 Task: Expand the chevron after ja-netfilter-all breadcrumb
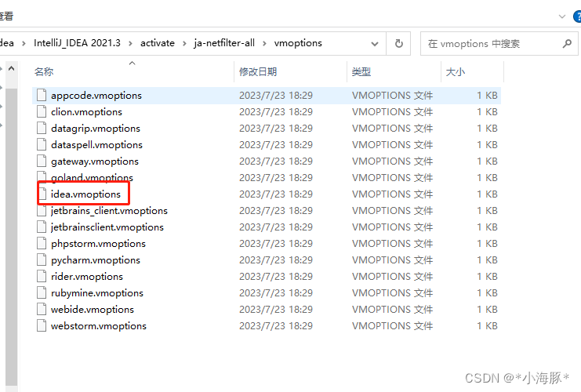[x=264, y=44]
